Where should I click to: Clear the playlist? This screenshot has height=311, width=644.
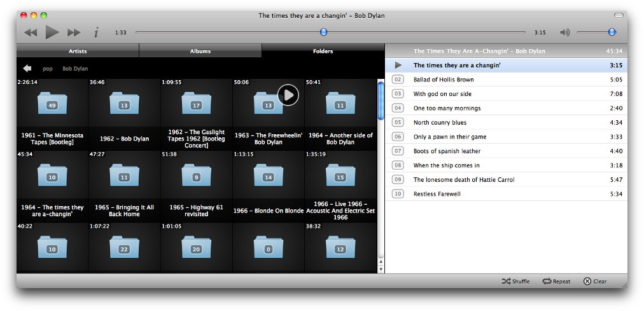pos(595,282)
